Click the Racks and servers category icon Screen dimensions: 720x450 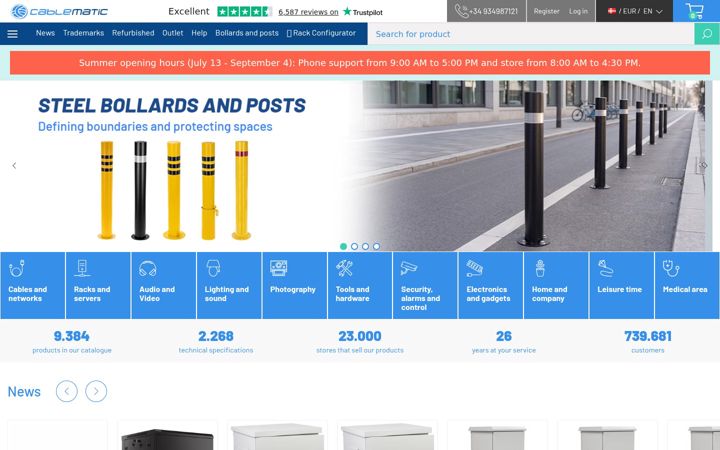(82, 268)
